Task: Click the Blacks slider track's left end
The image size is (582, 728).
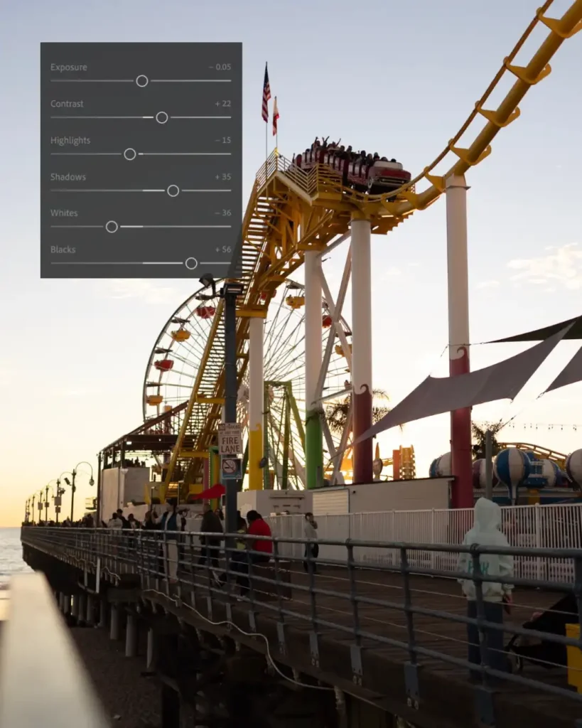Action: [x=50, y=262]
